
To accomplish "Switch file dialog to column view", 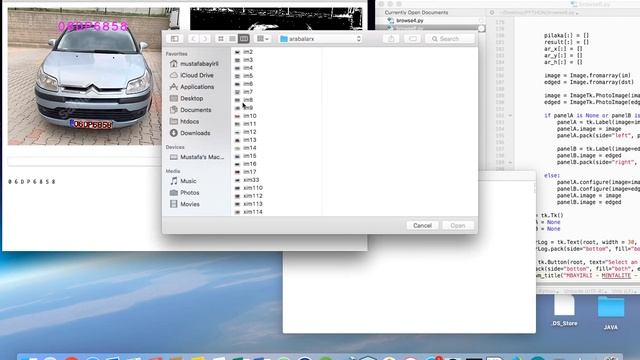I will pos(244,39).
